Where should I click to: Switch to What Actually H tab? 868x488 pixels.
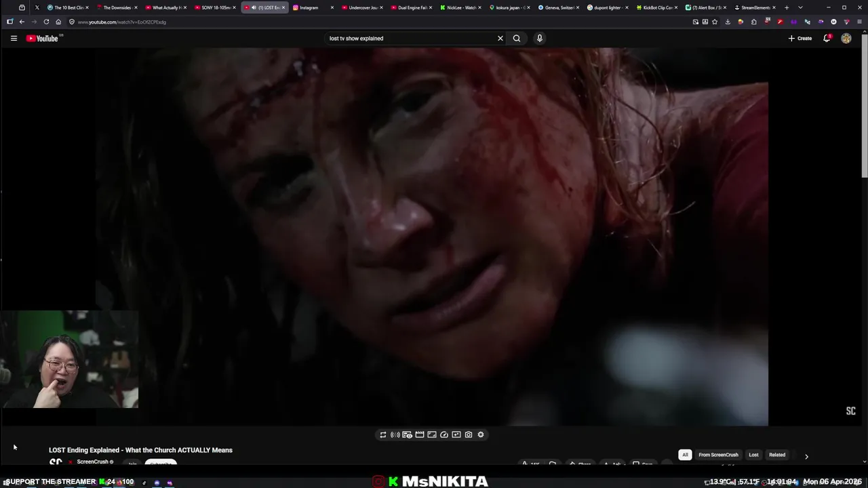click(x=166, y=7)
